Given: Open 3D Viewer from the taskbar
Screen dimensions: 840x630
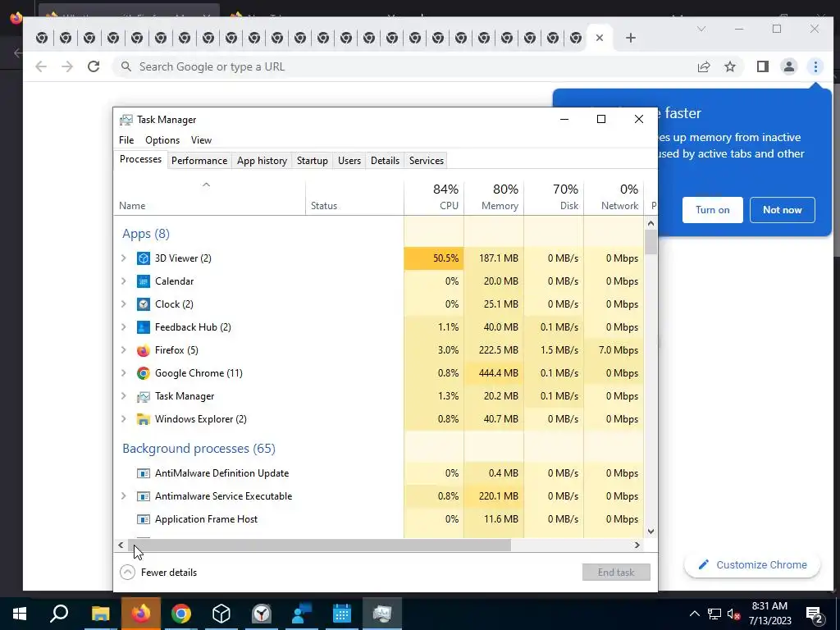Looking at the screenshot, I should coord(221,614).
